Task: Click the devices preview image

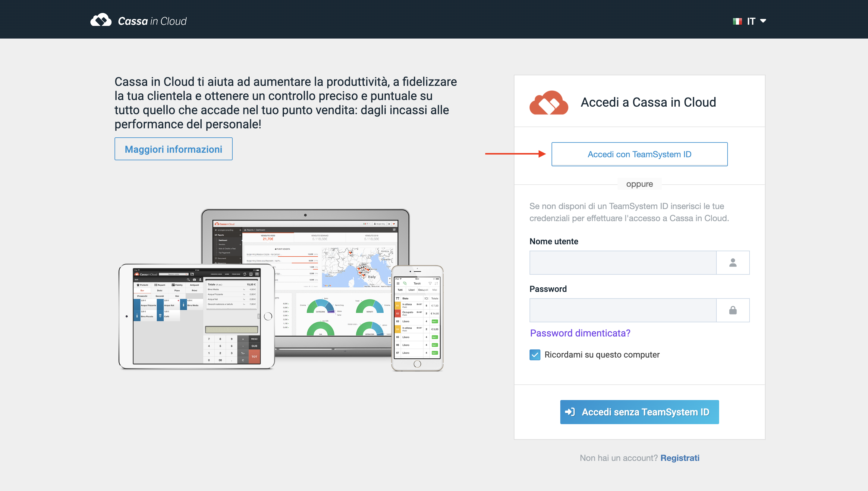Action: (x=281, y=290)
